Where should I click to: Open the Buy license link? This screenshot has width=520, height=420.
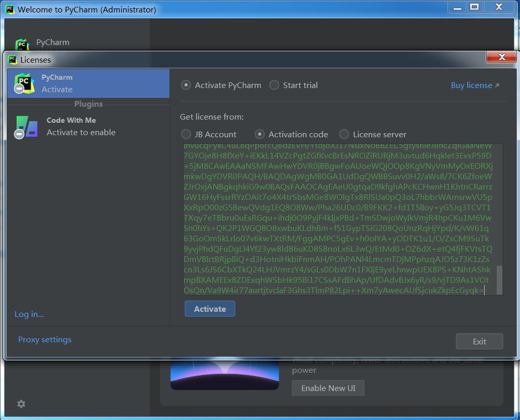pos(475,85)
